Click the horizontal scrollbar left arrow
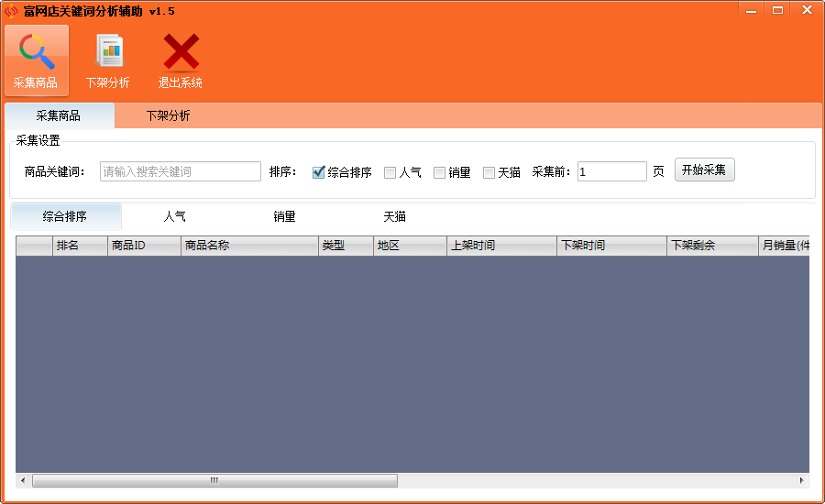Viewport: 825px width, 504px height. 23,480
